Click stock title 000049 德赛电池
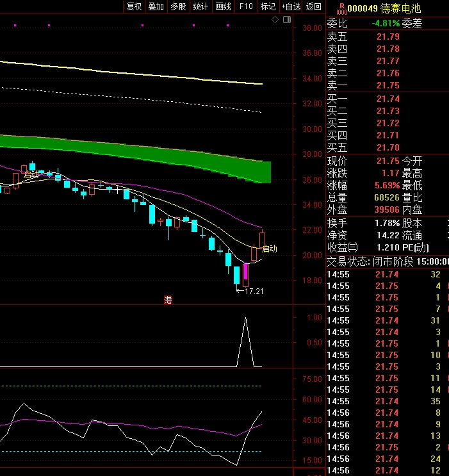 (x=384, y=8)
